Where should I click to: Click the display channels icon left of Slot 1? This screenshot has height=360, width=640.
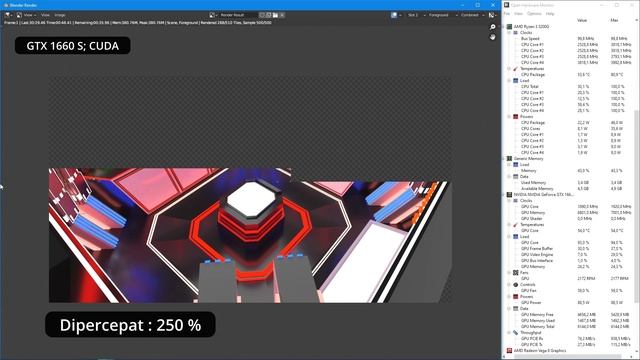point(394,15)
